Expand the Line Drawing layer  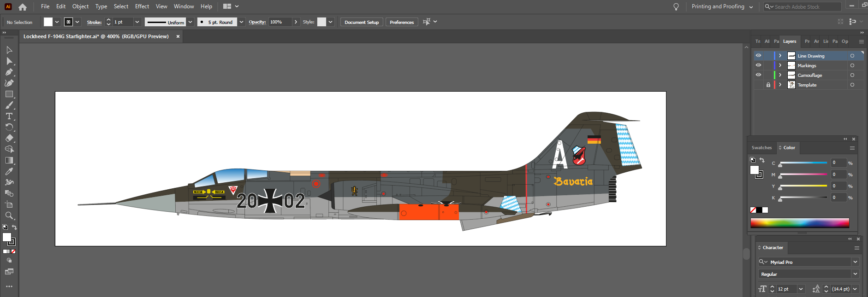tap(780, 56)
